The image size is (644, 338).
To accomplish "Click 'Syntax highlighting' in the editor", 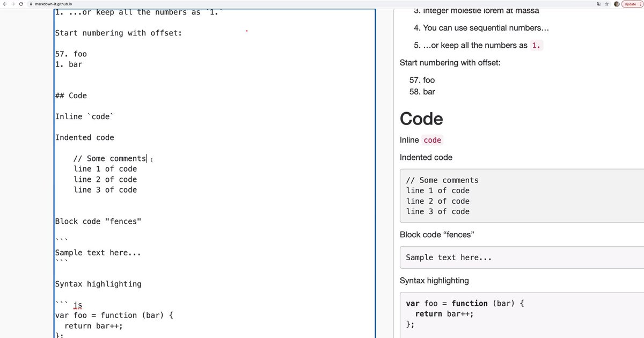I will point(98,284).
